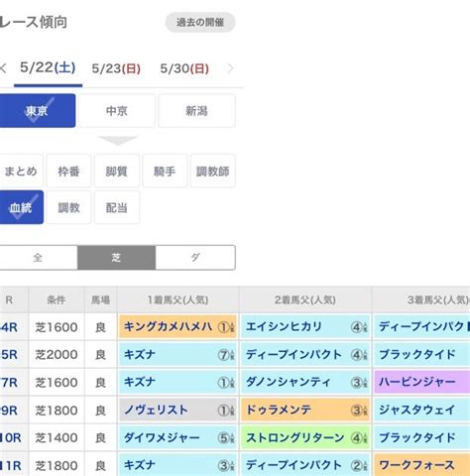Switch surface filter to 全

click(38, 258)
